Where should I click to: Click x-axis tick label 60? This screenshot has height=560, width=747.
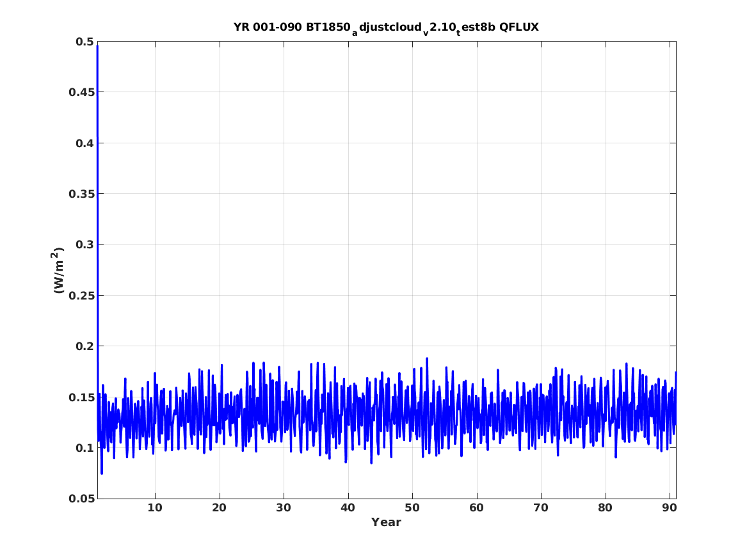pyautogui.click(x=476, y=508)
